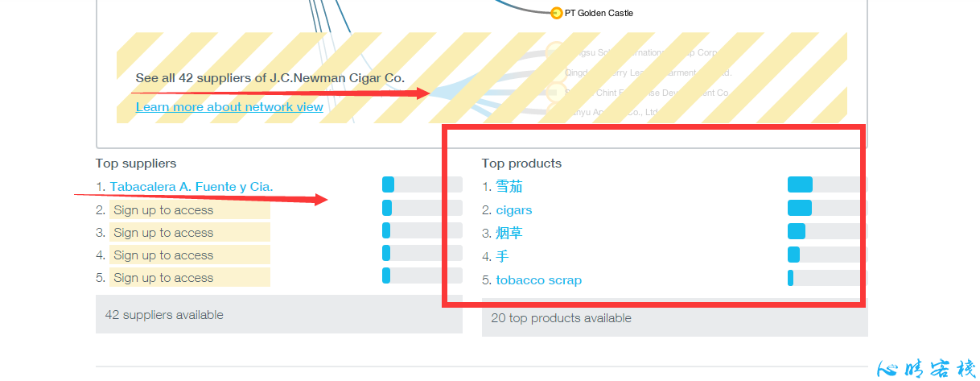Click second supplier Sign up to access

190,210
